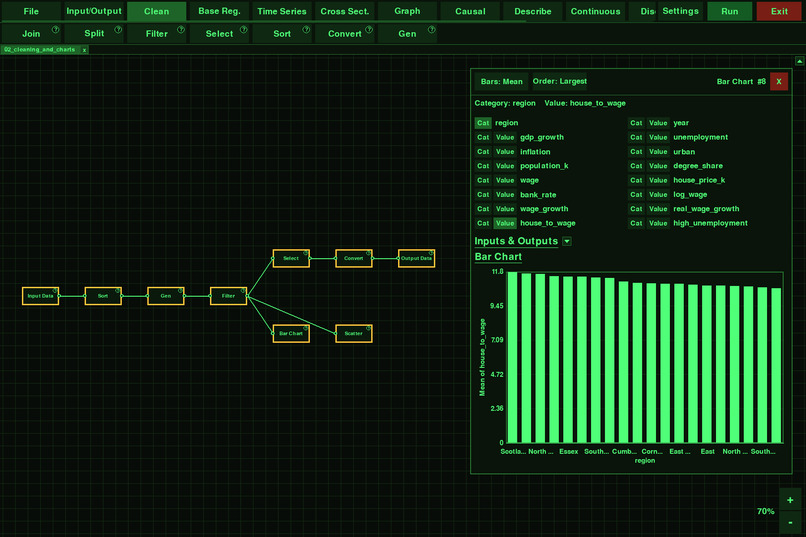Image resolution: width=806 pixels, height=537 pixels.
Task: Set house_price_k as Value
Action: (x=658, y=180)
